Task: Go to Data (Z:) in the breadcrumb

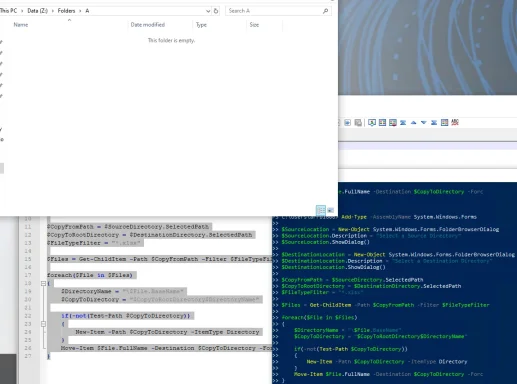Action: coord(37,11)
